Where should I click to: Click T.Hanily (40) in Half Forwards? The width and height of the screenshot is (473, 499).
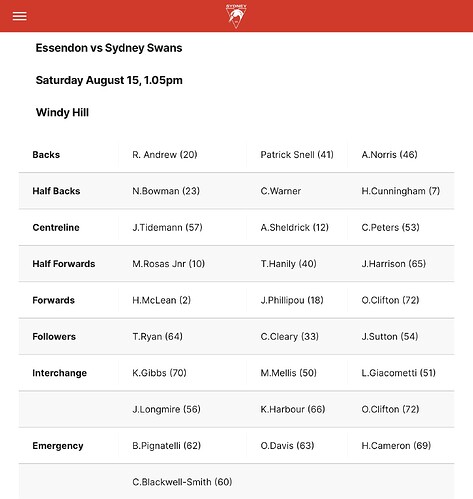288,264
